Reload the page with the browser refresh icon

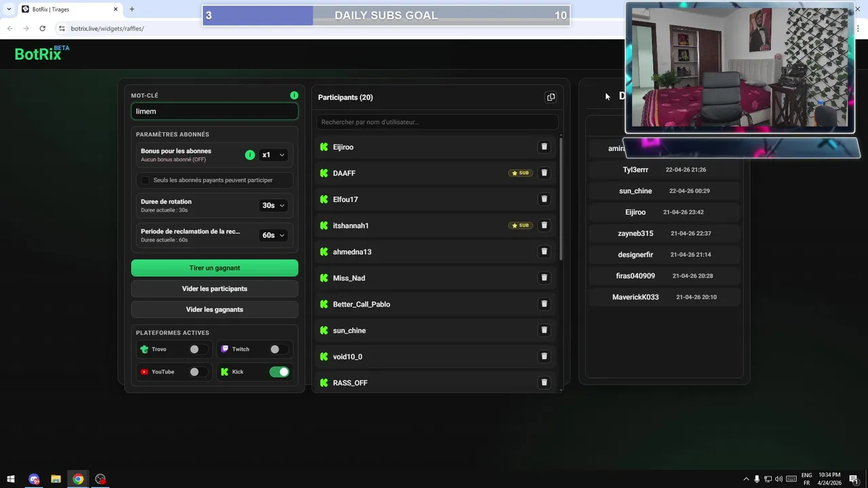tap(42, 28)
